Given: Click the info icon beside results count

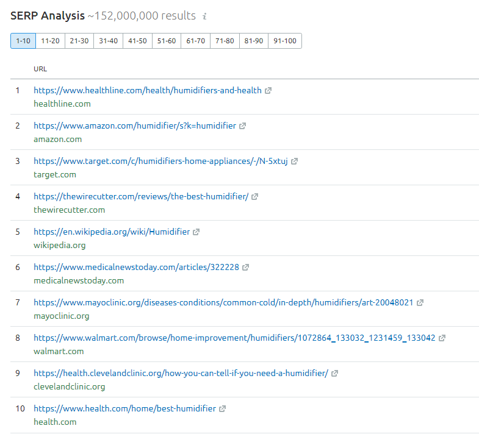Looking at the screenshot, I should (x=204, y=16).
